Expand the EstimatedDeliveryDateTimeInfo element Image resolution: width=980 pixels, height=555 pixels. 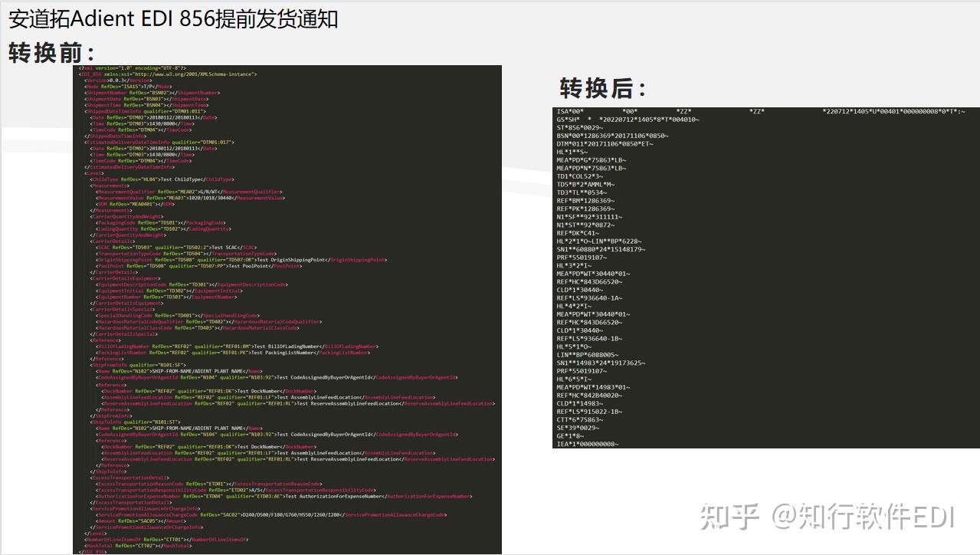148,142
